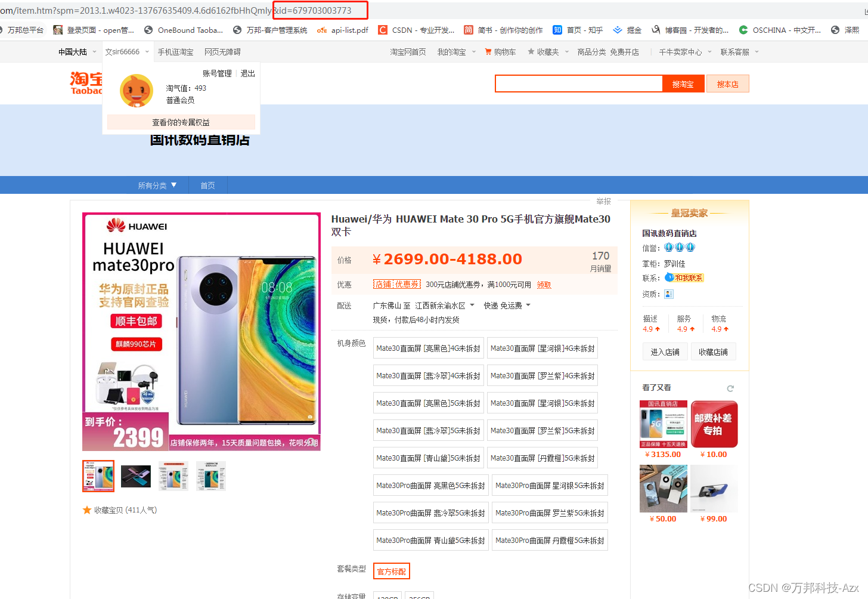Open 免费开店 menu item
Viewport: 868px width, 599px height.
click(624, 52)
